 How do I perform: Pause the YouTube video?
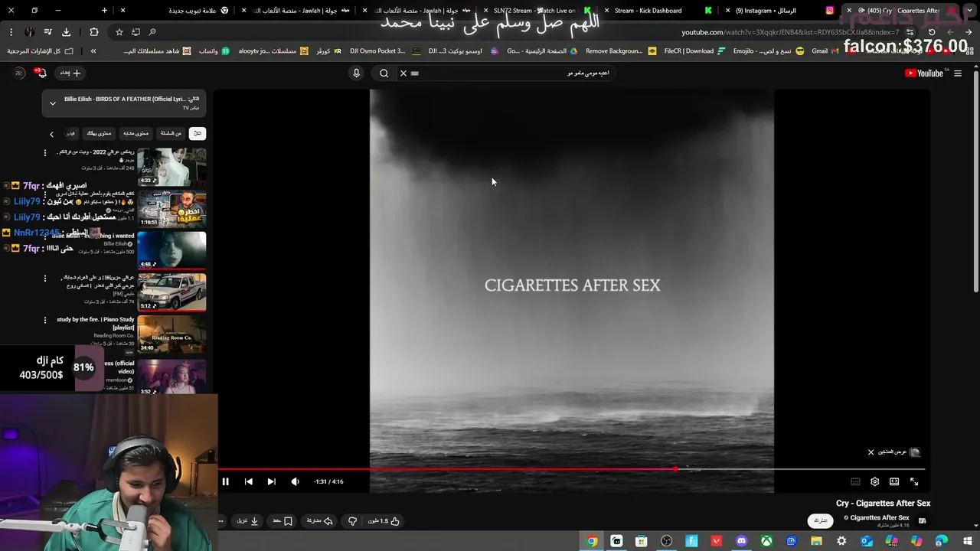[226, 481]
